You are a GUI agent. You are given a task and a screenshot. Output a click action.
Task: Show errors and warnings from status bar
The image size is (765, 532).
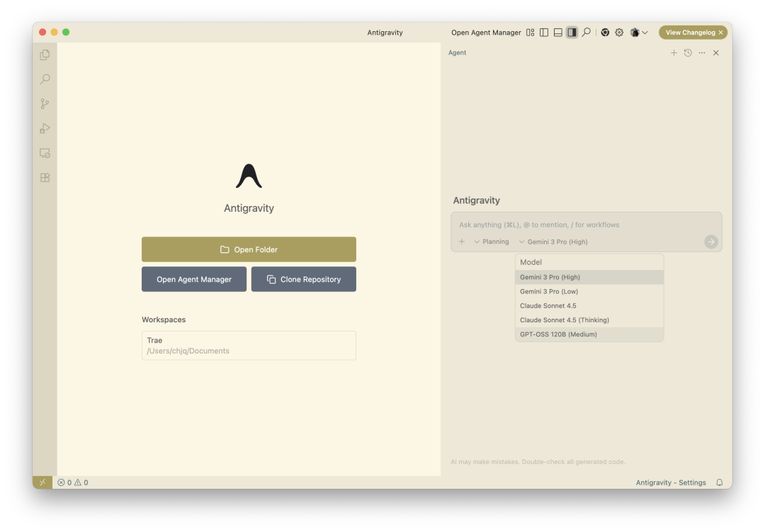click(73, 482)
